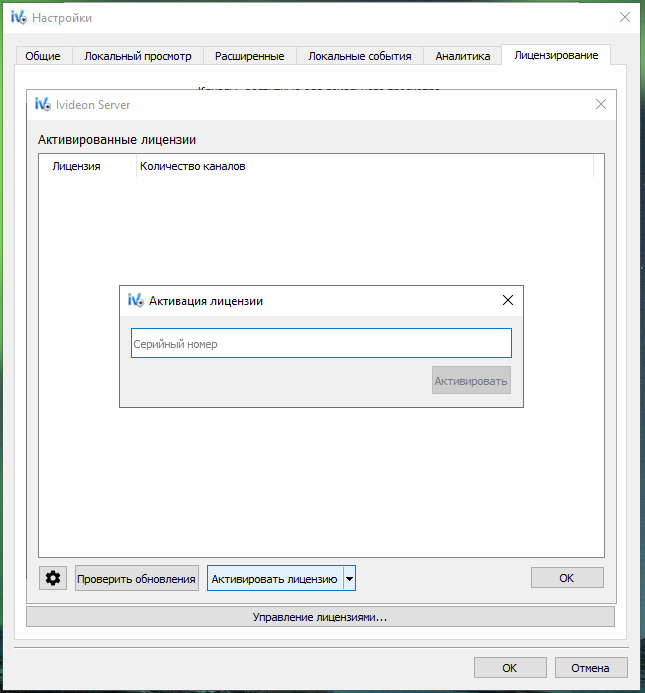The height and width of the screenshot is (693, 645).
Task: Click the Ivideon logo in Настройки title bar
Action: pyautogui.click(x=19, y=18)
